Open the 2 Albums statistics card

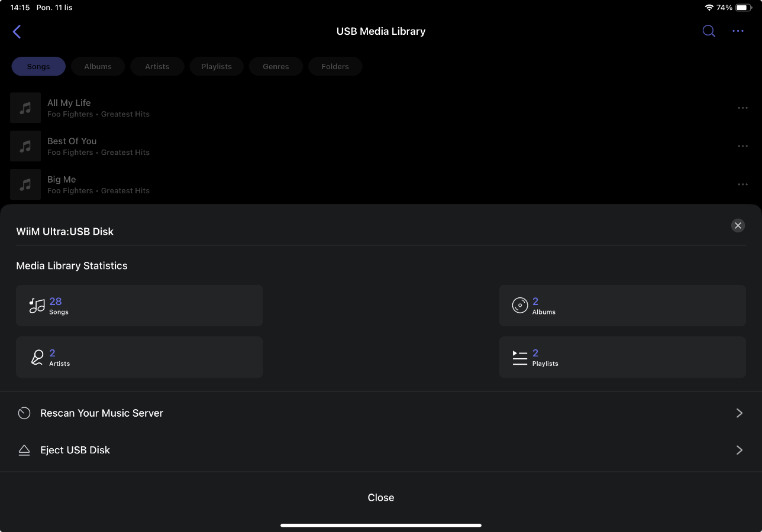click(622, 306)
